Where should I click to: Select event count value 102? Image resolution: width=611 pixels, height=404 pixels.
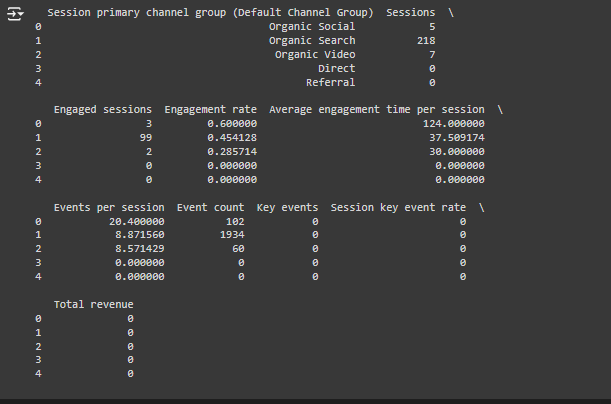(235, 221)
